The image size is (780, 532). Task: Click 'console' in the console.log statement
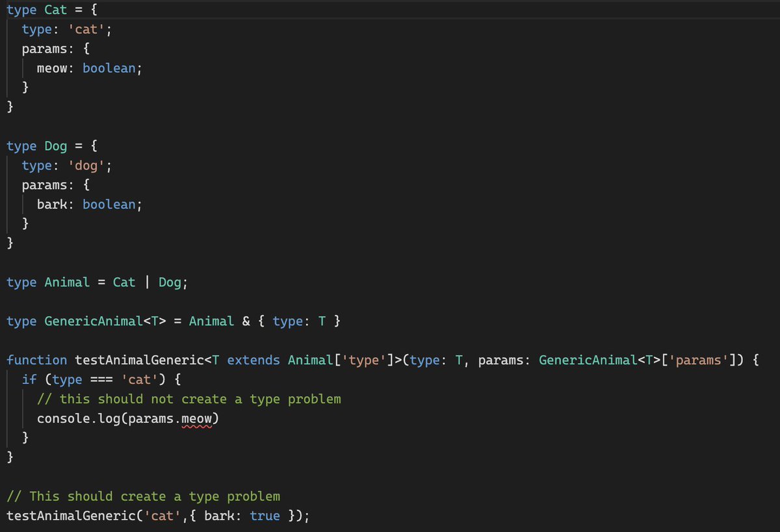[64, 418]
